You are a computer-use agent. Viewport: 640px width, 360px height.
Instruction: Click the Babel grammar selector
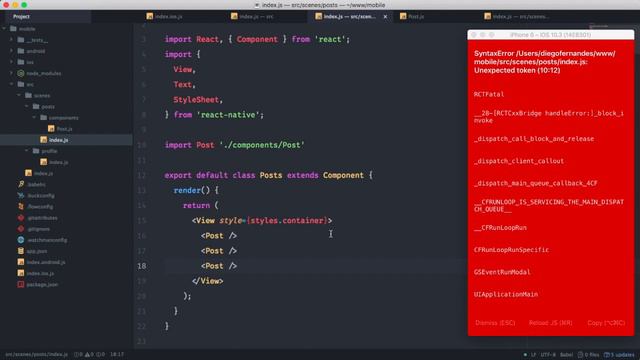pos(566,355)
